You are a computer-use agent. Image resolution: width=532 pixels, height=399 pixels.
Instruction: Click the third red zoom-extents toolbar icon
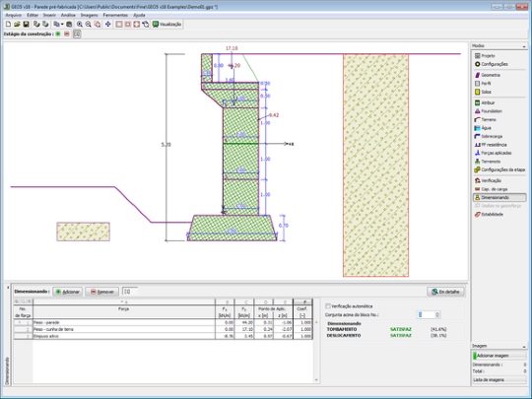tap(137, 24)
